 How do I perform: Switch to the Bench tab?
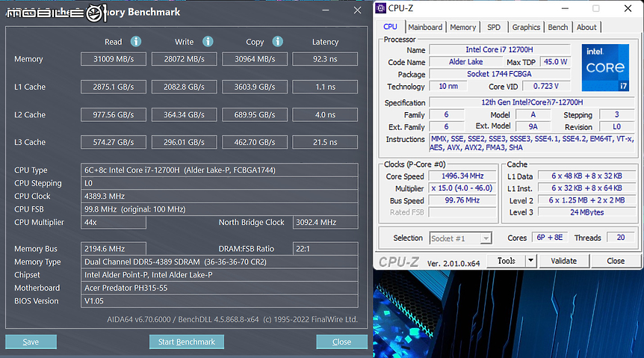pos(558,27)
